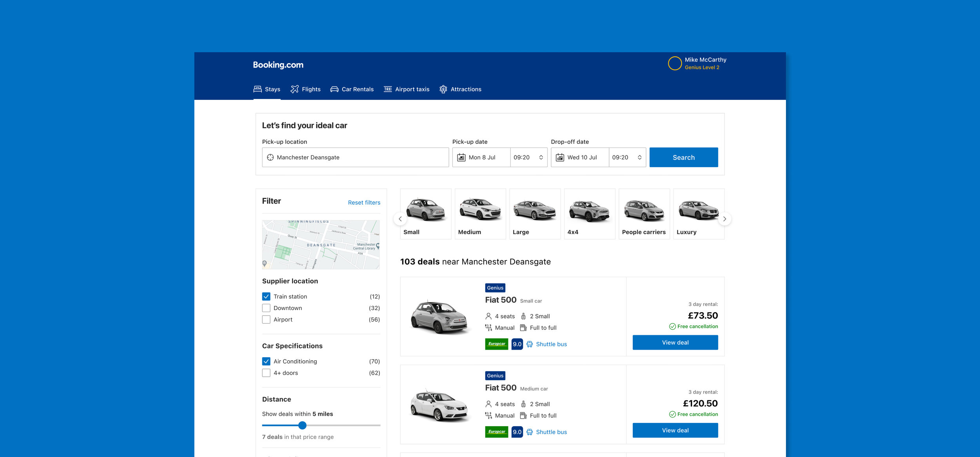The height and width of the screenshot is (457, 980).
Task: Click the Flights airplane icon
Action: [294, 89]
